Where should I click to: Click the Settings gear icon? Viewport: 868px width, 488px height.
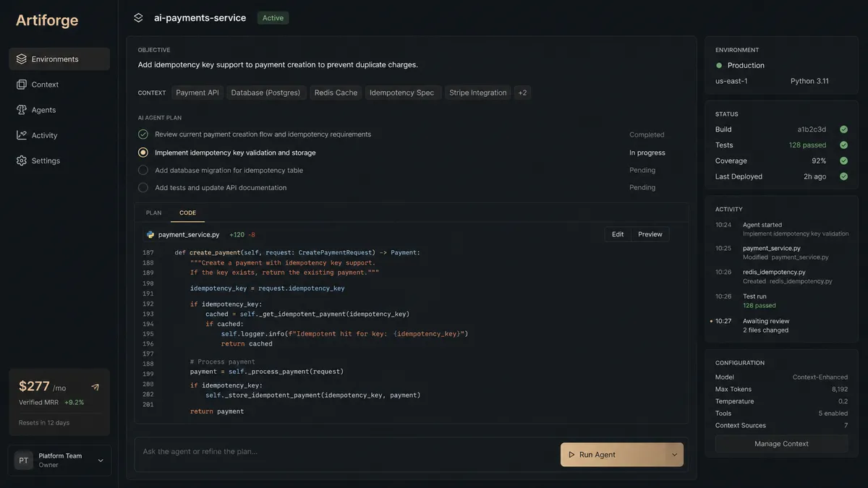coord(22,160)
